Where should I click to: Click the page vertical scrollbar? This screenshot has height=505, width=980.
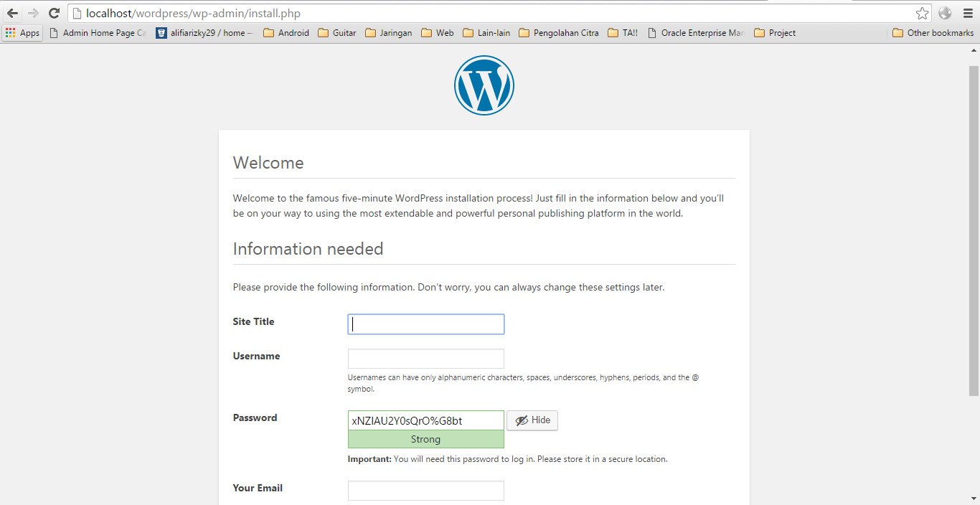tap(974, 230)
